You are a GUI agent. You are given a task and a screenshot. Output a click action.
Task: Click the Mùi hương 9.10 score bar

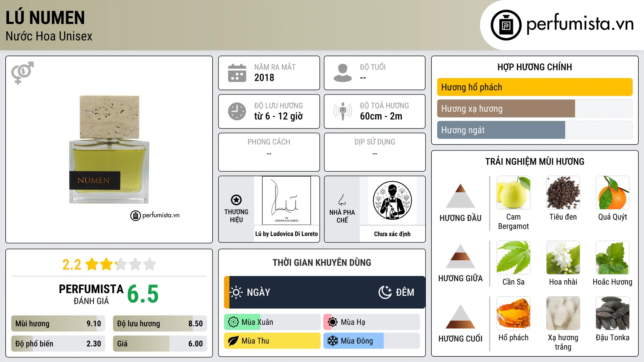point(58,324)
